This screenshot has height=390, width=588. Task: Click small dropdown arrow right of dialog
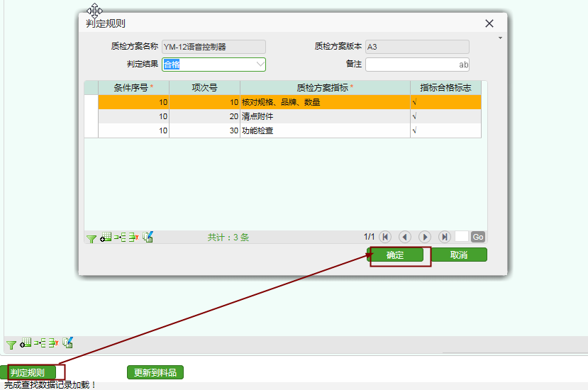pyautogui.click(x=500, y=38)
